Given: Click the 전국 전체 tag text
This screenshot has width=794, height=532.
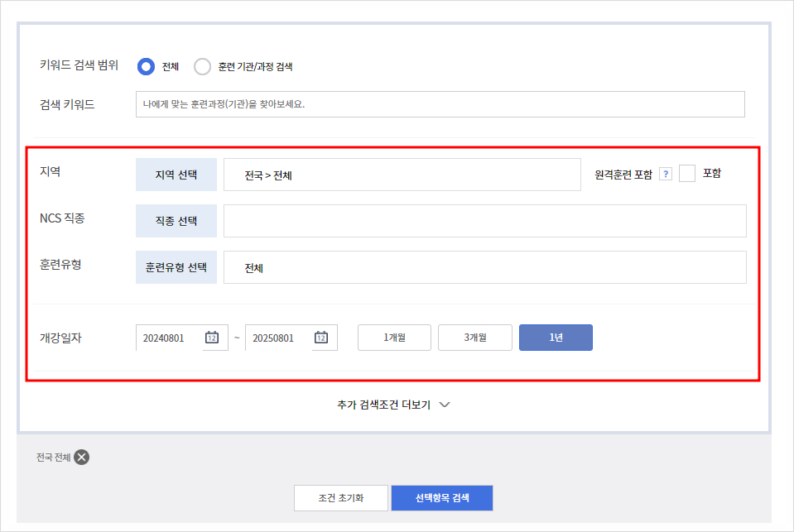Looking at the screenshot, I should (x=54, y=458).
